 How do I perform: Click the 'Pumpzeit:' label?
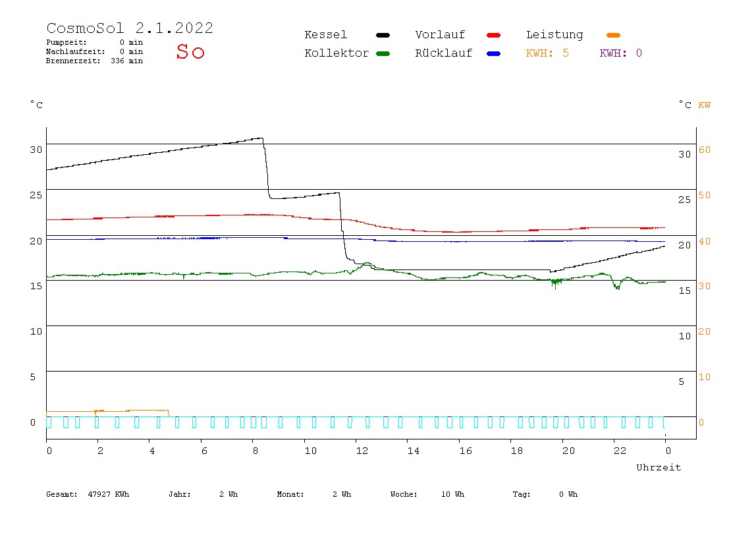67,42
